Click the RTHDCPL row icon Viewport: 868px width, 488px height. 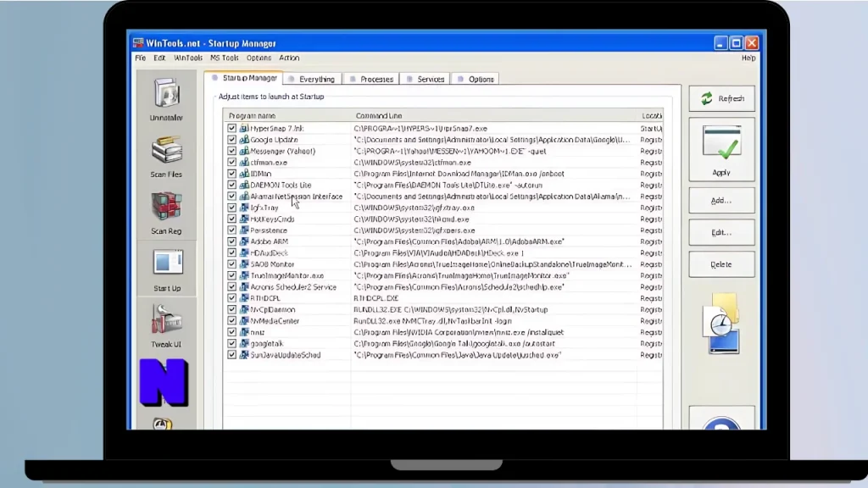pyautogui.click(x=243, y=298)
